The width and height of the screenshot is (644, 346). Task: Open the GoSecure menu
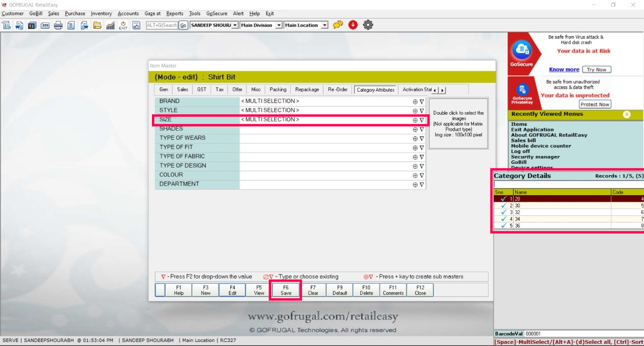point(217,14)
